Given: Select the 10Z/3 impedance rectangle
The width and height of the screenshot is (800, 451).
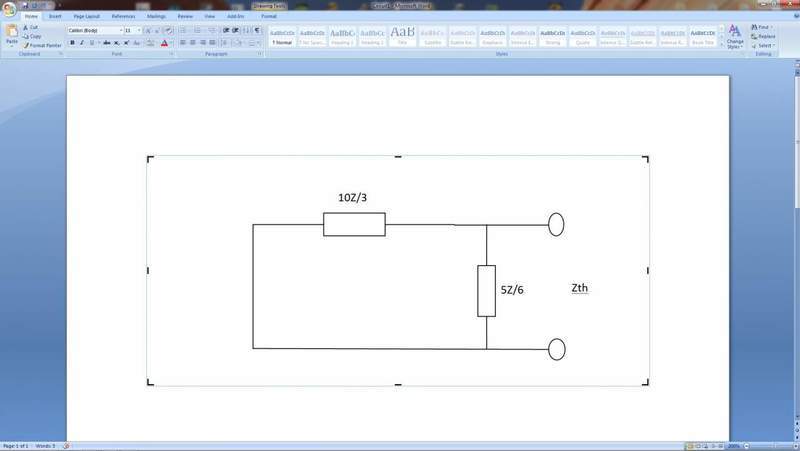Looking at the screenshot, I should click(x=354, y=224).
